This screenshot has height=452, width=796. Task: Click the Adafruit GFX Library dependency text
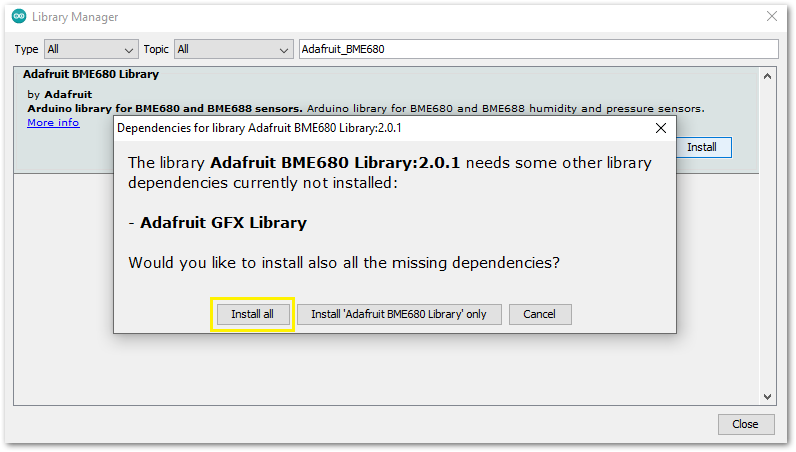click(x=223, y=223)
